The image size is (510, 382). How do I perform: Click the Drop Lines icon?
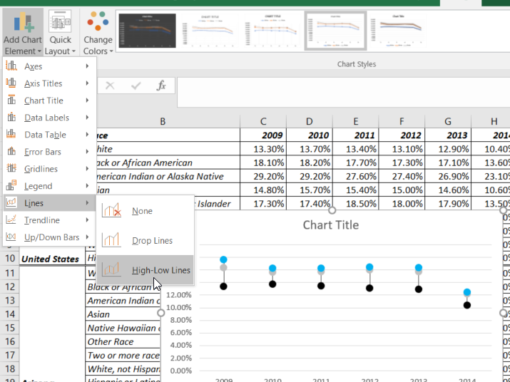pos(111,240)
